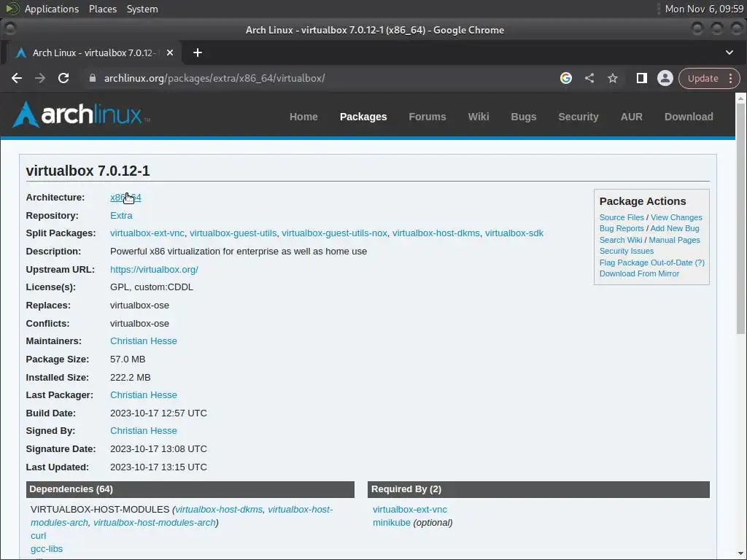Click the Add New Bug link
747x560 pixels.
[x=675, y=228]
